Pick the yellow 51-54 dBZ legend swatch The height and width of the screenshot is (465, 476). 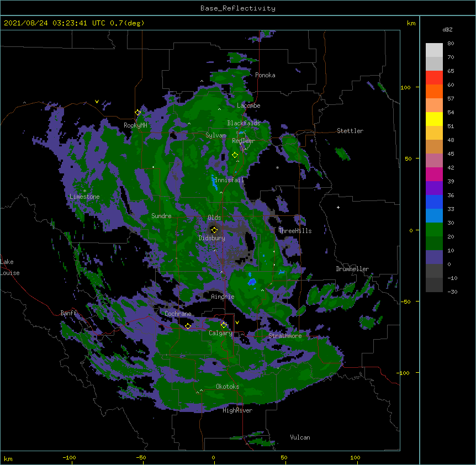point(434,119)
